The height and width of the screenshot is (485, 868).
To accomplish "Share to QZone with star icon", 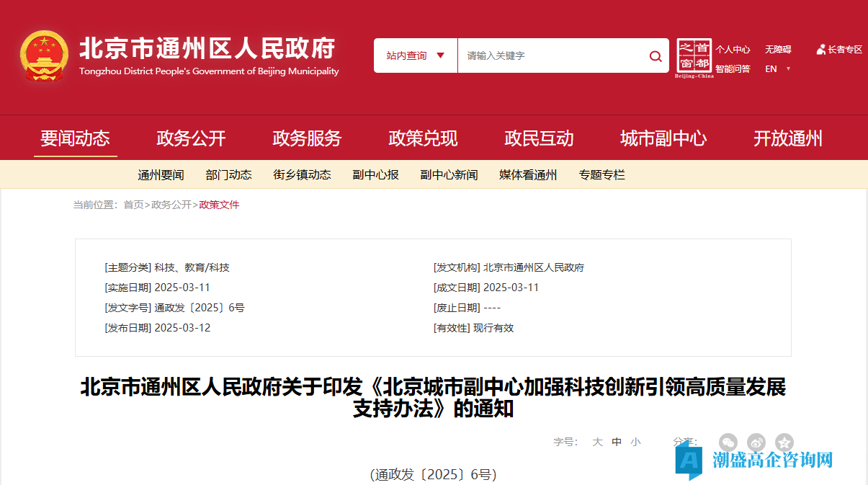I will point(784,442).
